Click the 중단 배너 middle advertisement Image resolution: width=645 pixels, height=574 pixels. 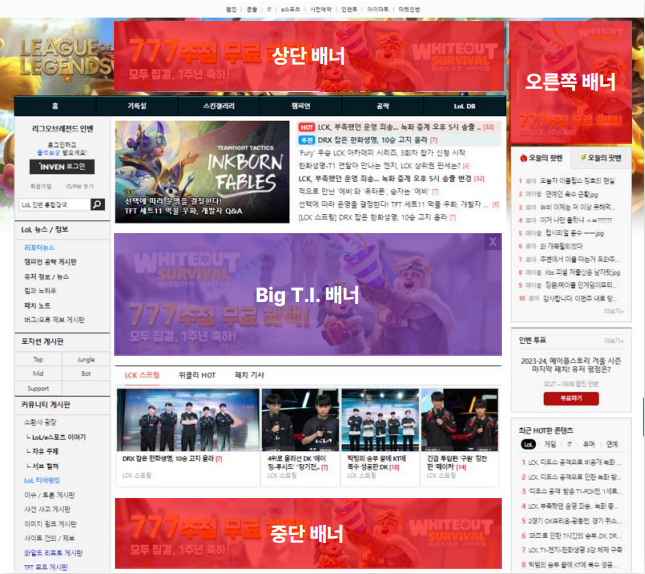[308, 533]
